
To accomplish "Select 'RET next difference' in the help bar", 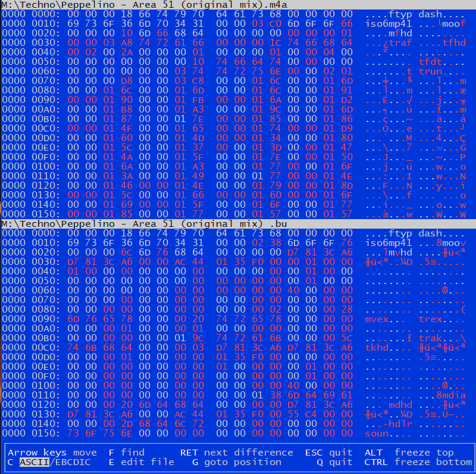I will (236, 453).
